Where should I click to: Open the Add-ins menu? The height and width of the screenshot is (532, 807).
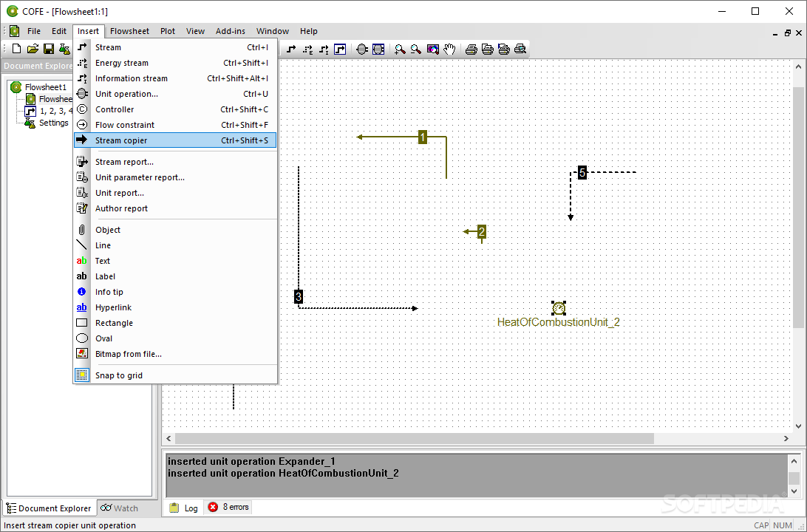tap(231, 31)
